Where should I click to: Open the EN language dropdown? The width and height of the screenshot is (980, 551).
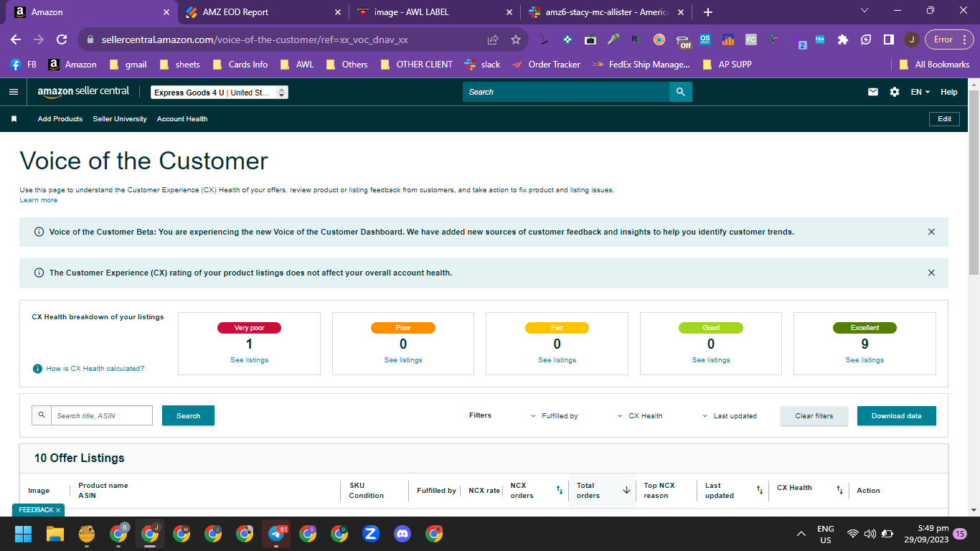[x=920, y=92]
